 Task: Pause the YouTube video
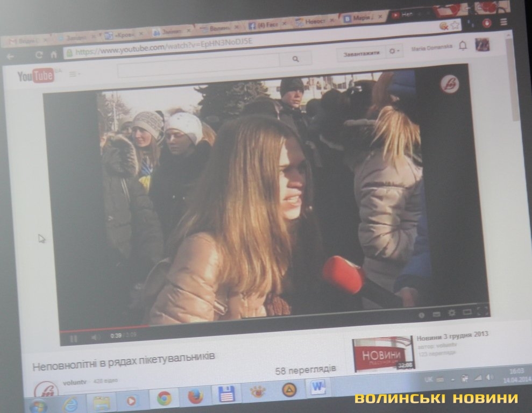click(x=74, y=338)
